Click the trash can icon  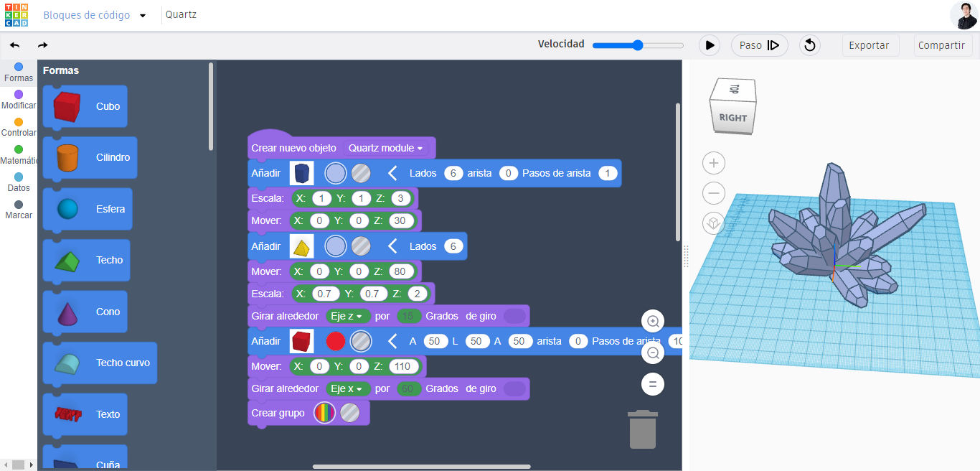pos(643,429)
